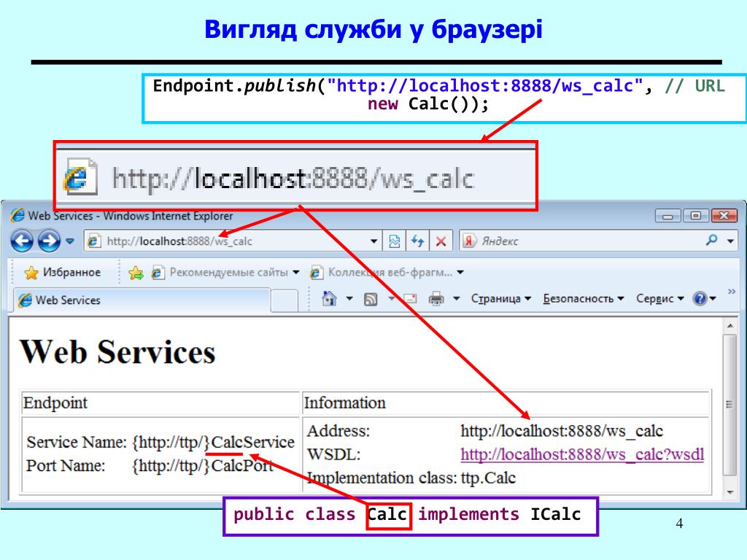Viewport: 747px width, 560px height.
Task: Open the Избранное favorites panel
Action: [x=63, y=273]
